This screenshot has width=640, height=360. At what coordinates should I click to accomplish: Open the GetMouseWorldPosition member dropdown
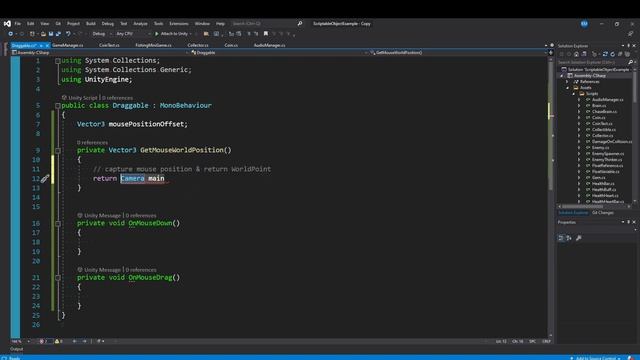click(x=458, y=53)
